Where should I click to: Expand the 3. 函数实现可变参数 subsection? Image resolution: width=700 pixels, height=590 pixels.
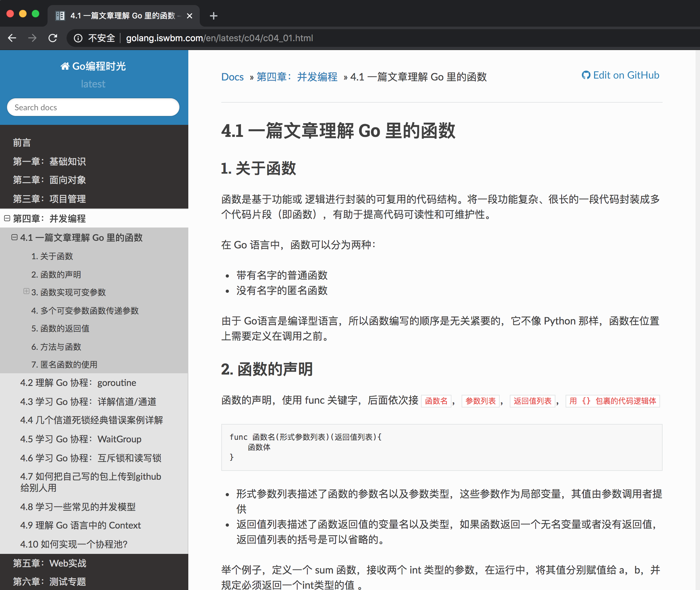click(x=26, y=291)
